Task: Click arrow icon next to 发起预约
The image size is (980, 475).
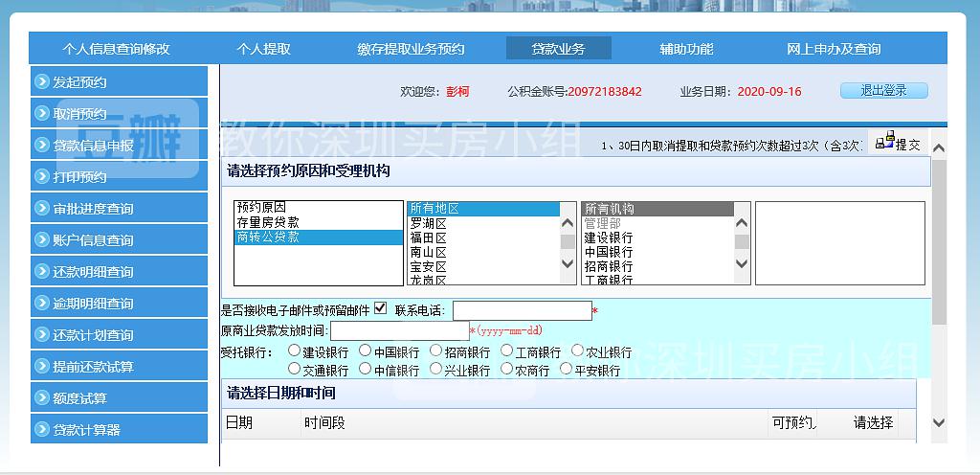Action: (42, 81)
